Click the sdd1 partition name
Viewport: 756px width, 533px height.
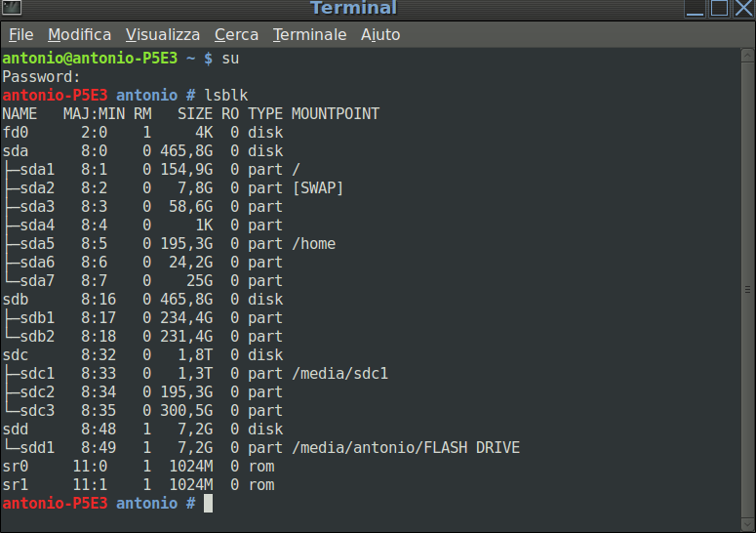point(37,448)
